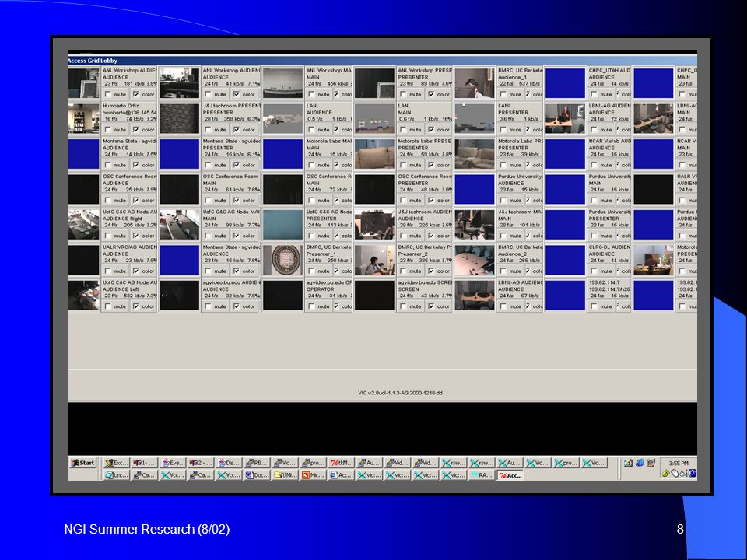
Task: Mute the CLRC-DL AUDIENCE stream
Action: pos(594,271)
